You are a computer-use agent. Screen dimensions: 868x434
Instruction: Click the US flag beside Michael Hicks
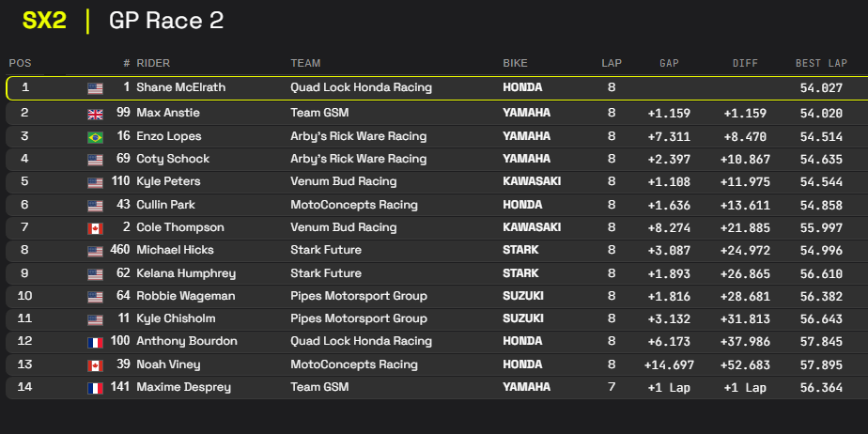point(95,251)
